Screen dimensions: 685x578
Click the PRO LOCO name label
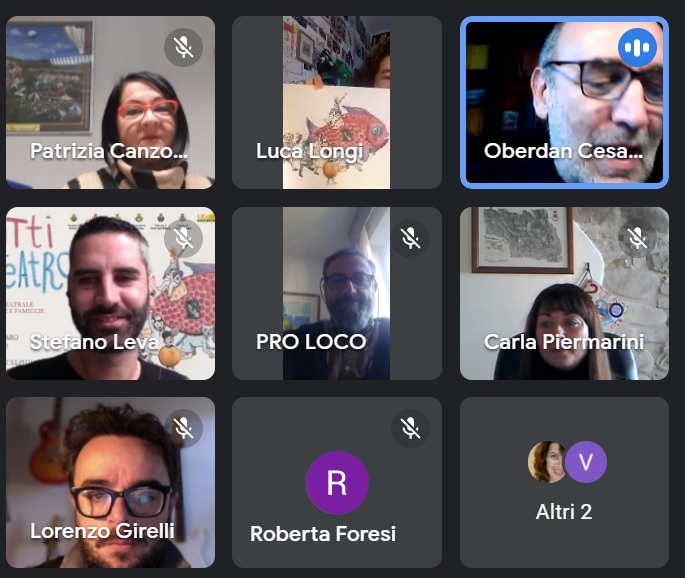pyautogui.click(x=311, y=342)
